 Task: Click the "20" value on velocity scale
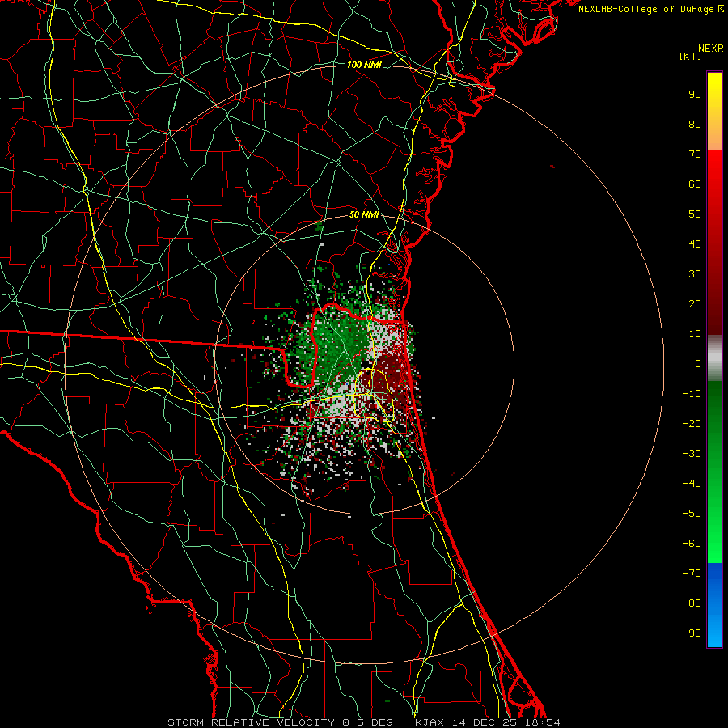(x=695, y=303)
